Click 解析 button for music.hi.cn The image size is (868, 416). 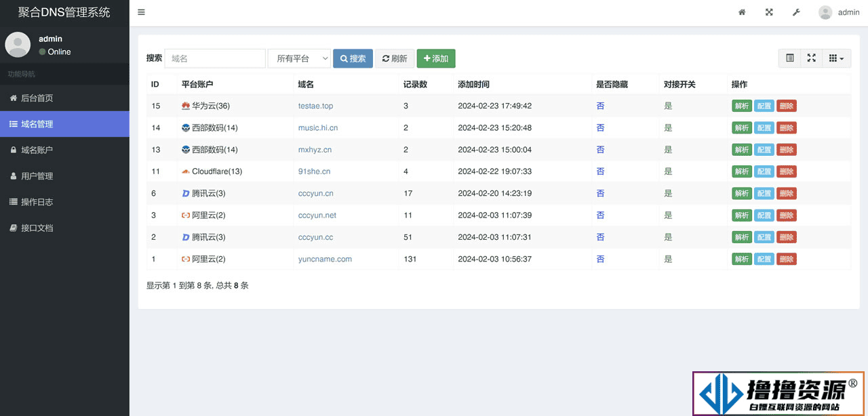pos(742,127)
